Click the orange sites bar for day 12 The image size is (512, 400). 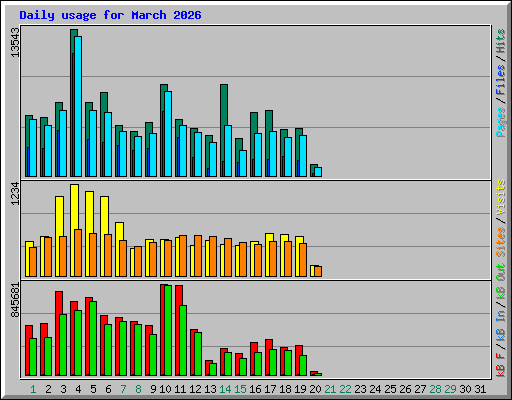click(x=198, y=256)
